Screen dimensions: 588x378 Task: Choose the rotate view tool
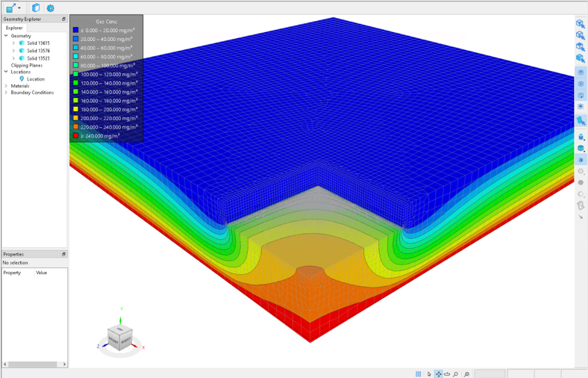447,374
